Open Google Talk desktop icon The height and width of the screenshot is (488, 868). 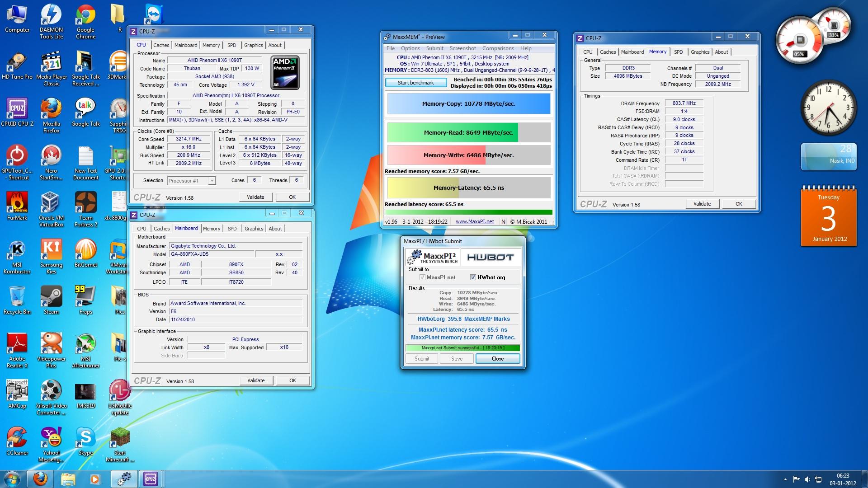(x=86, y=113)
